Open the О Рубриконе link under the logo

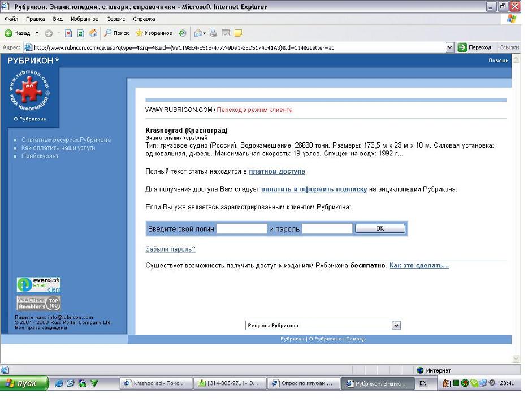30,119
